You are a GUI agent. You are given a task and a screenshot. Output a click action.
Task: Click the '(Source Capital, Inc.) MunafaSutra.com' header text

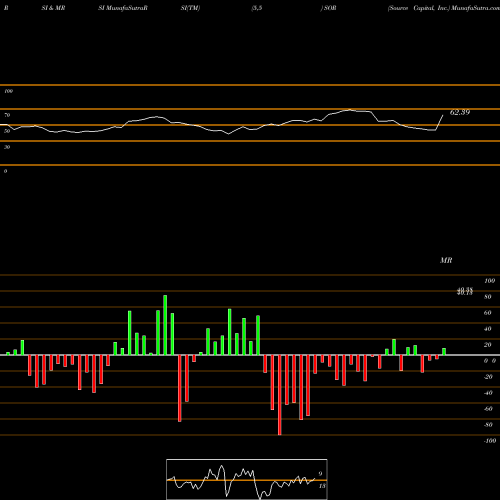tap(444, 8)
